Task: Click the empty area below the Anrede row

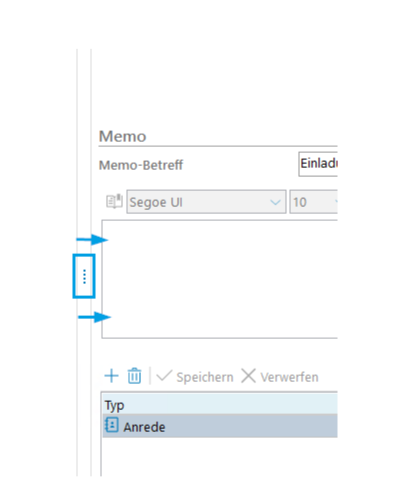Action: coord(220,457)
